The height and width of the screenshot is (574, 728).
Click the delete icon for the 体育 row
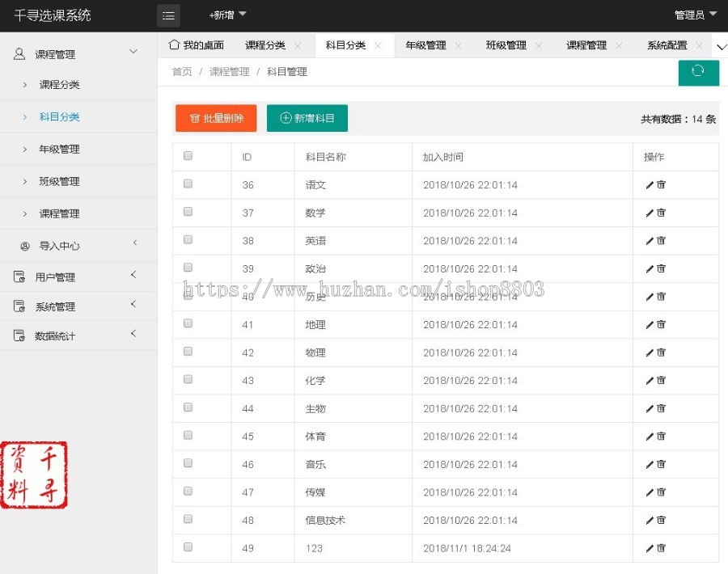pyautogui.click(x=658, y=436)
